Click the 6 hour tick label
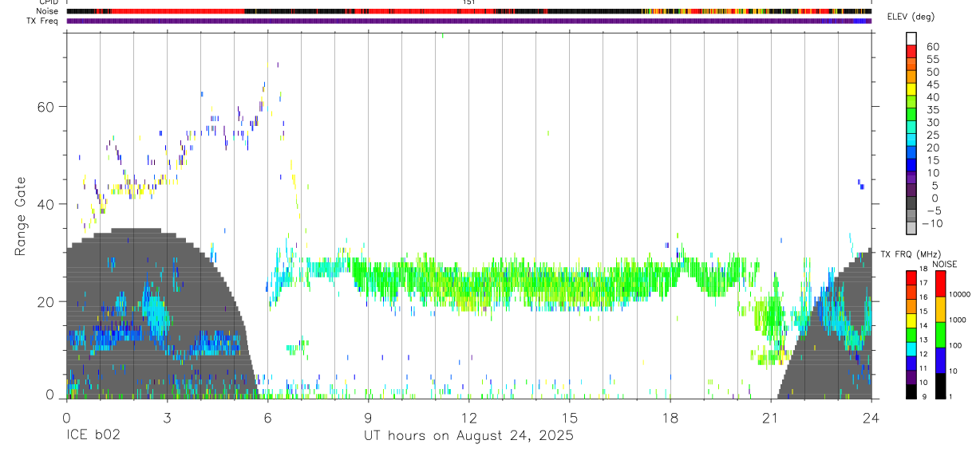 (267, 417)
